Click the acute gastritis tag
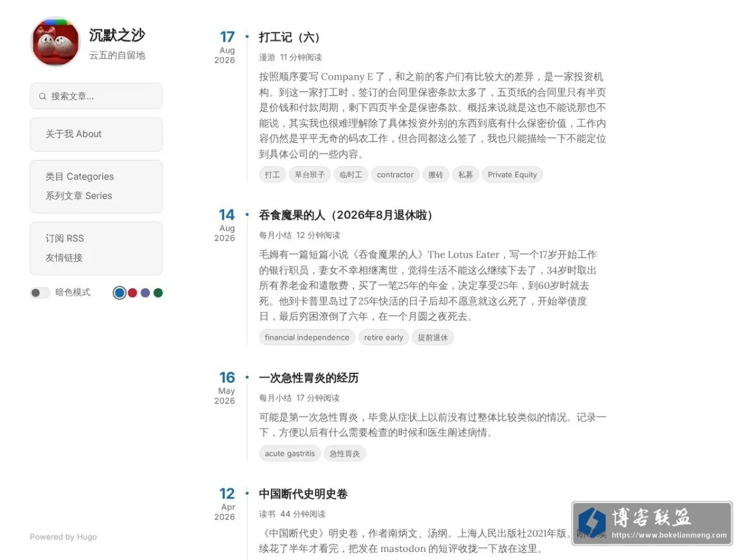The width and height of the screenshot is (747, 560). coord(289,454)
